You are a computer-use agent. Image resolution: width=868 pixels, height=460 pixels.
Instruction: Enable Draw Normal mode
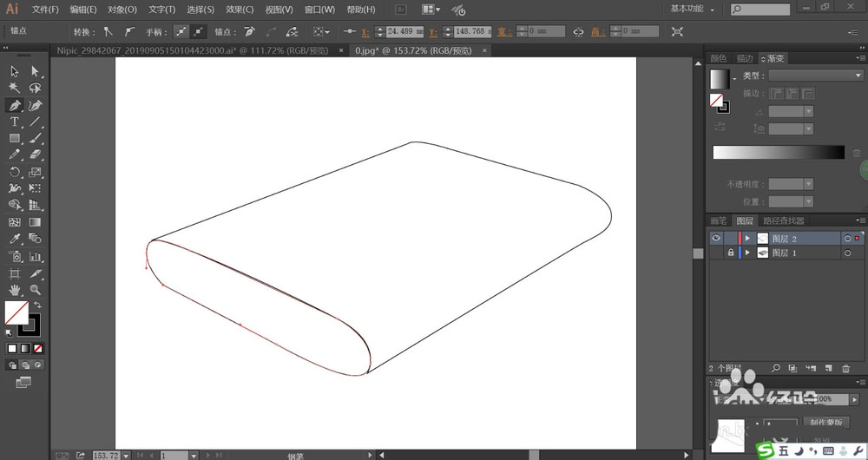[x=11, y=365]
